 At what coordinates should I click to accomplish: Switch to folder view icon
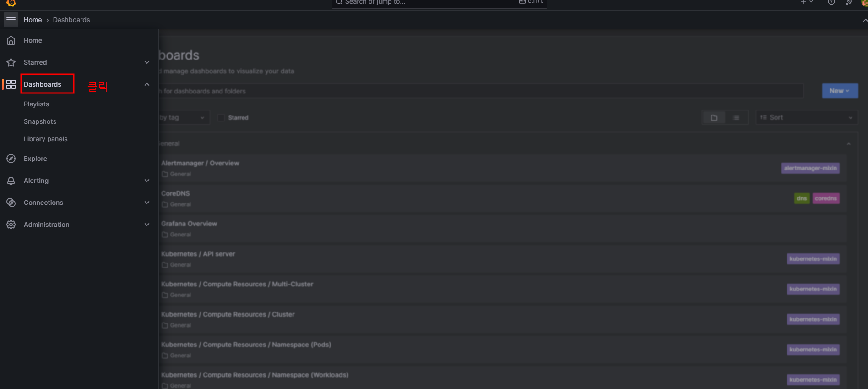[x=714, y=118]
